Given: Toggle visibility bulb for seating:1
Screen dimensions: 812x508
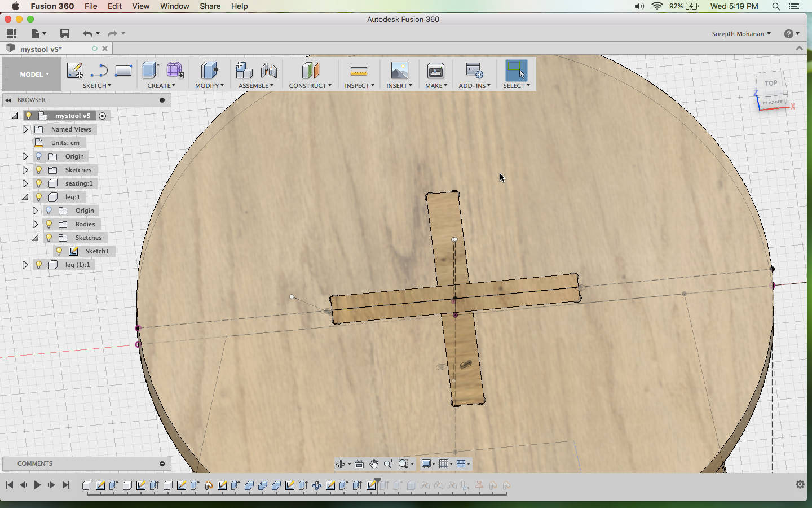Looking at the screenshot, I should point(38,183).
